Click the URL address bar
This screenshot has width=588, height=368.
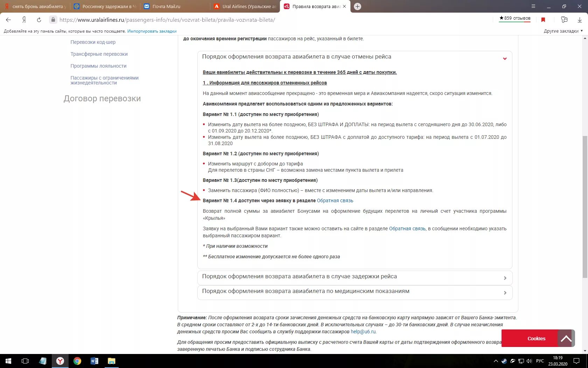[x=273, y=20]
